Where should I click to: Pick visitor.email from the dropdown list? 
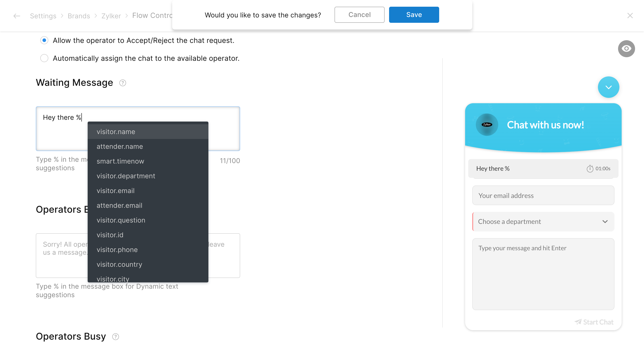coord(116,191)
